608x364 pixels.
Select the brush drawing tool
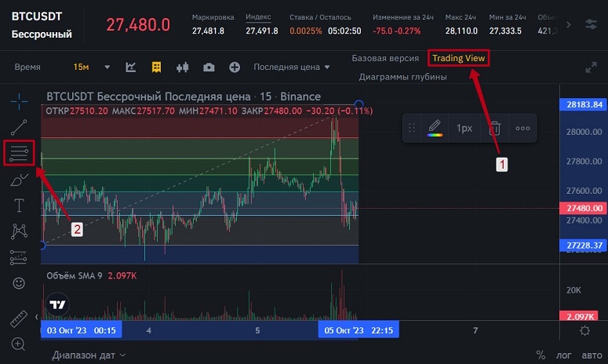click(x=19, y=180)
